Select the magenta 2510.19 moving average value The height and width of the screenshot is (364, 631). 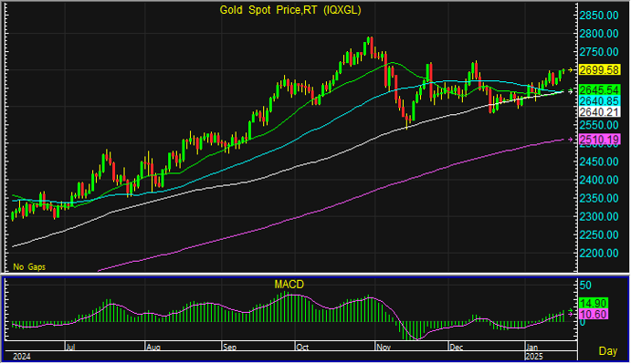[x=599, y=140]
